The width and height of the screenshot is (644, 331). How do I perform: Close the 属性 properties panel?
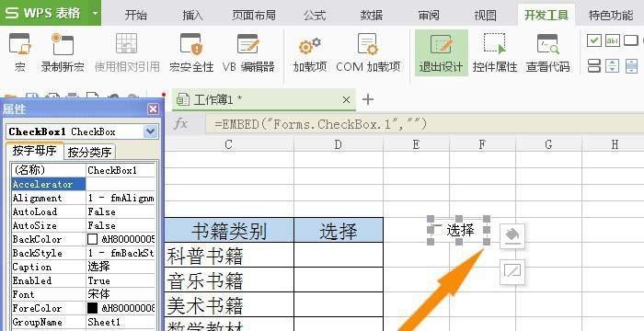(x=154, y=108)
